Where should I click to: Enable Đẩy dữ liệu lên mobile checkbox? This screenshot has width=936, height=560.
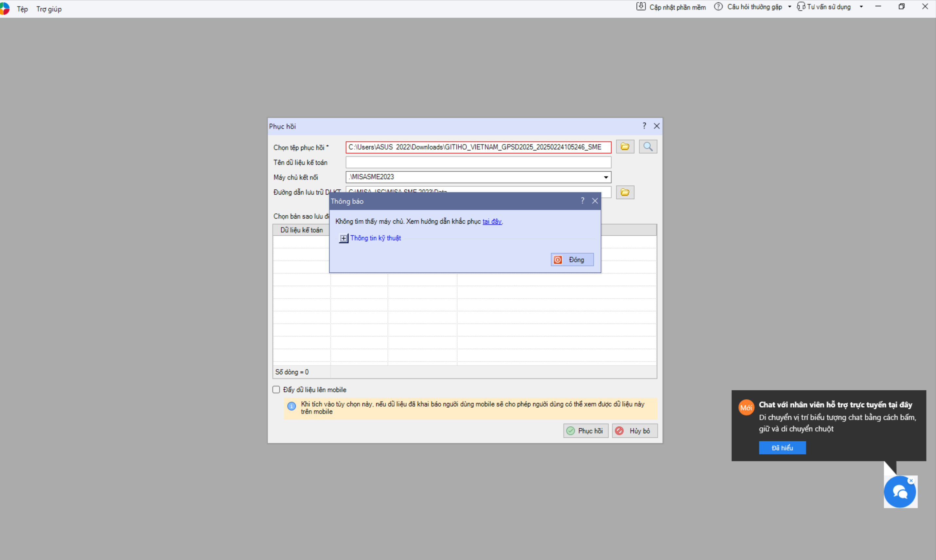[x=276, y=389]
